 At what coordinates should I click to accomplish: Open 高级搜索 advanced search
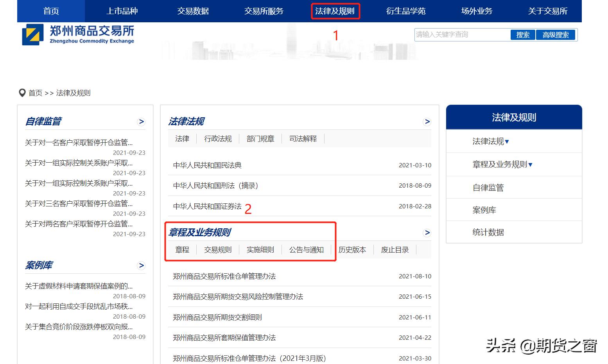[556, 34]
